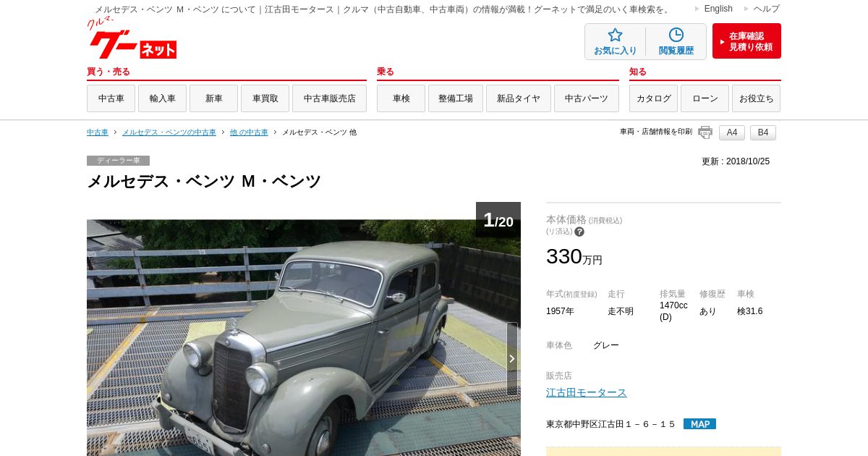The height and width of the screenshot is (456, 868).
Task: Click the printer icon
Action: (705, 132)
